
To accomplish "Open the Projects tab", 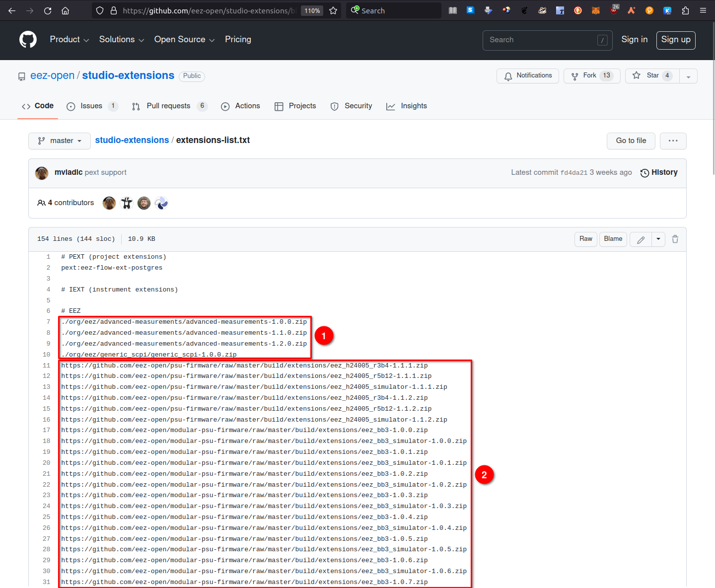I will tap(295, 106).
